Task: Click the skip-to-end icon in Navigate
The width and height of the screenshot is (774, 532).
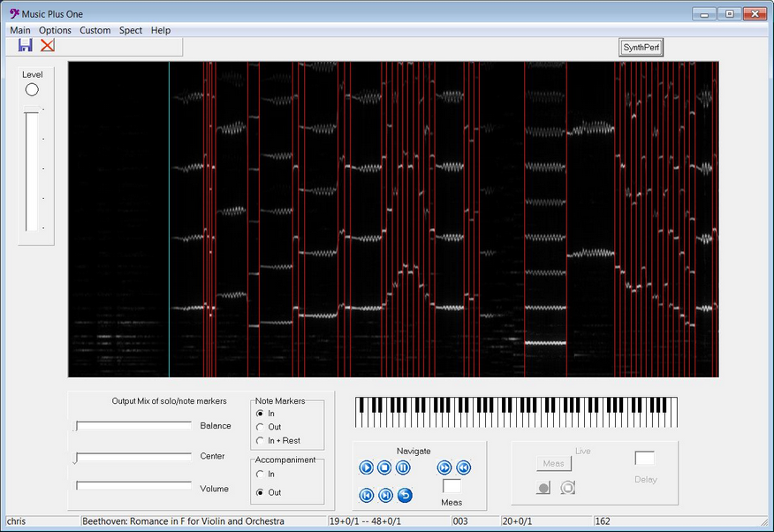Action: click(385, 495)
